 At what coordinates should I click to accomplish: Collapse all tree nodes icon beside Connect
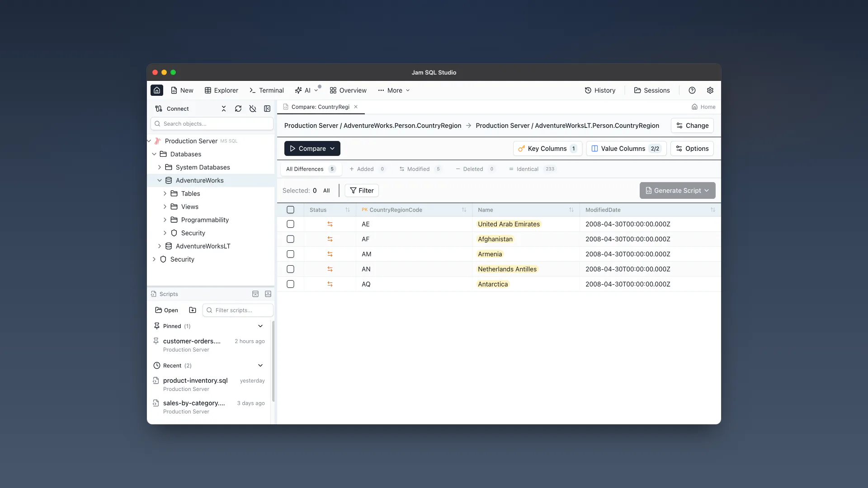(x=224, y=109)
